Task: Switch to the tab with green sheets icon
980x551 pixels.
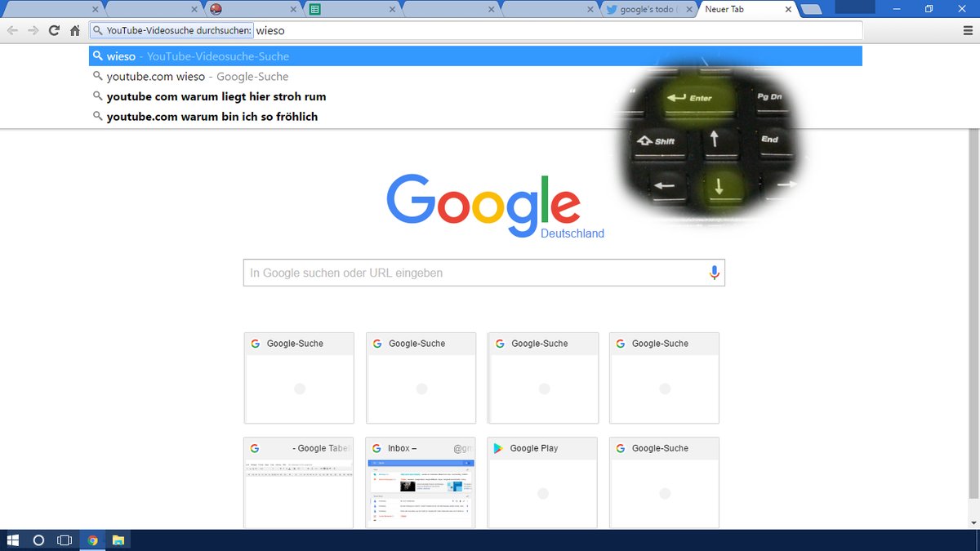Action: click(351, 10)
